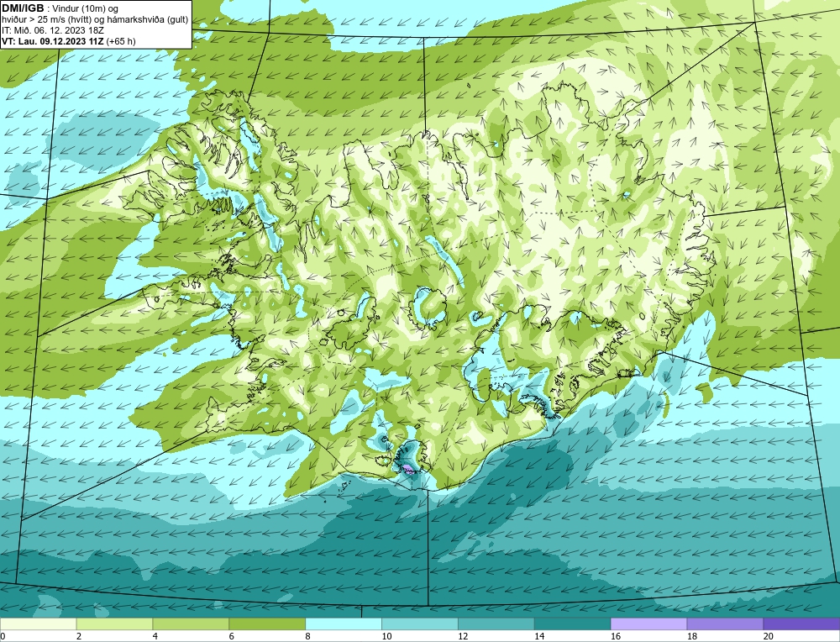Screen dimensions: 840x642
Task: Click the DMI/IGB title text
Action: pos(23,8)
